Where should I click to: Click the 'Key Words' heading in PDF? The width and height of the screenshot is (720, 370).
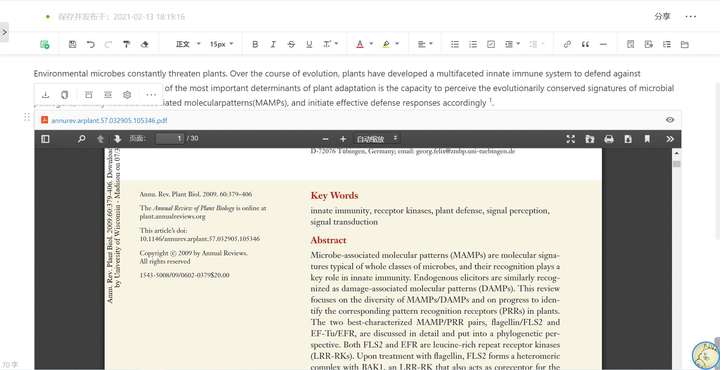334,195
